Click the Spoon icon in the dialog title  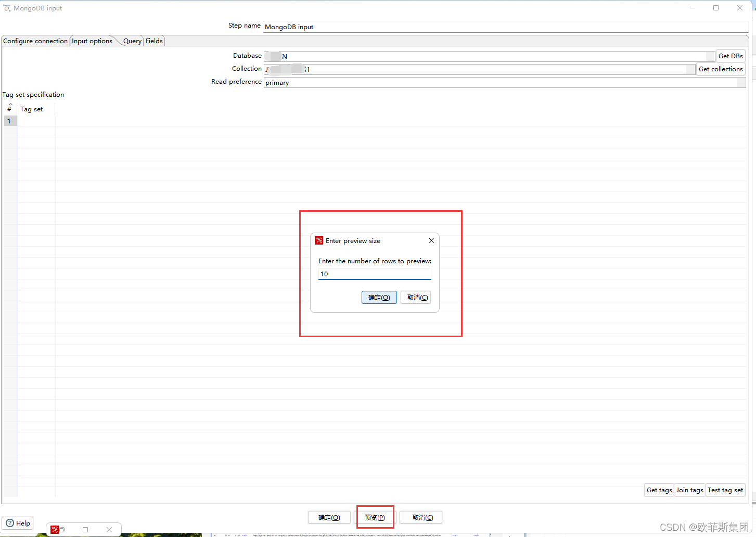[x=319, y=240]
